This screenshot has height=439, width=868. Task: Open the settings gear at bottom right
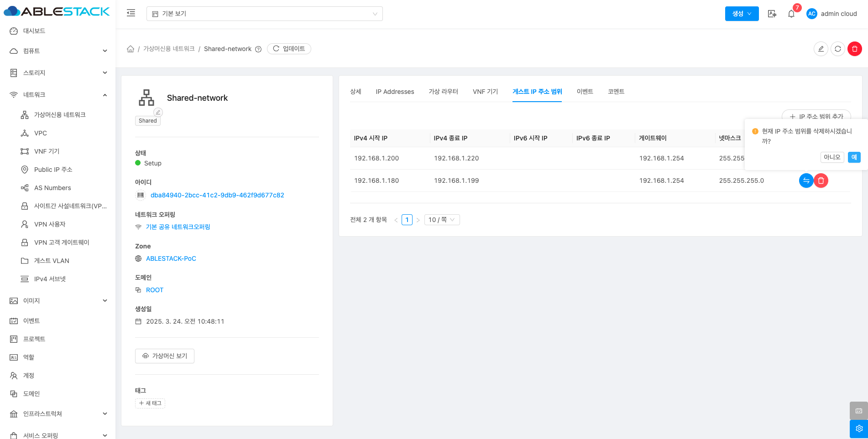point(858,429)
